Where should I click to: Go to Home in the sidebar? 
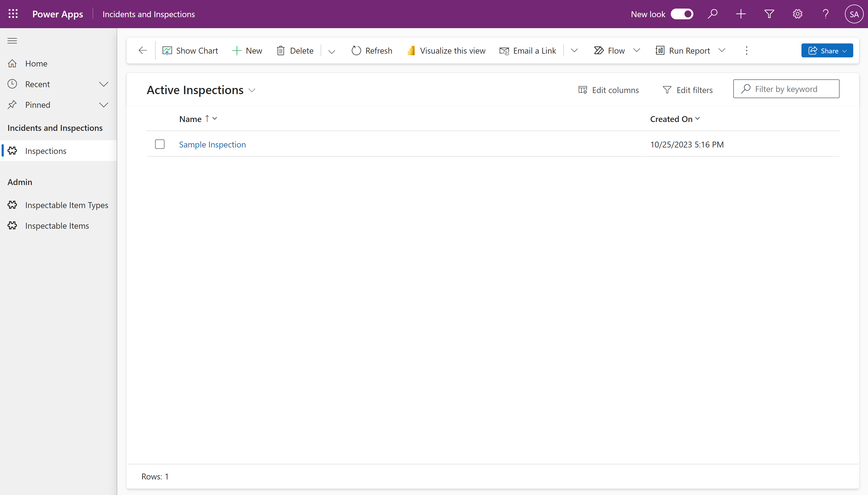pos(58,64)
